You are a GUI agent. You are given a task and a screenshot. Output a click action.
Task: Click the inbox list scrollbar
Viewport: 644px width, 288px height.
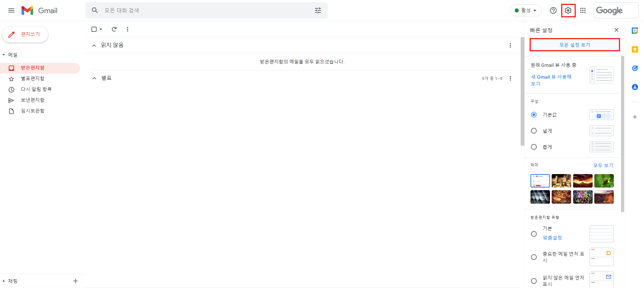pos(522,91)
